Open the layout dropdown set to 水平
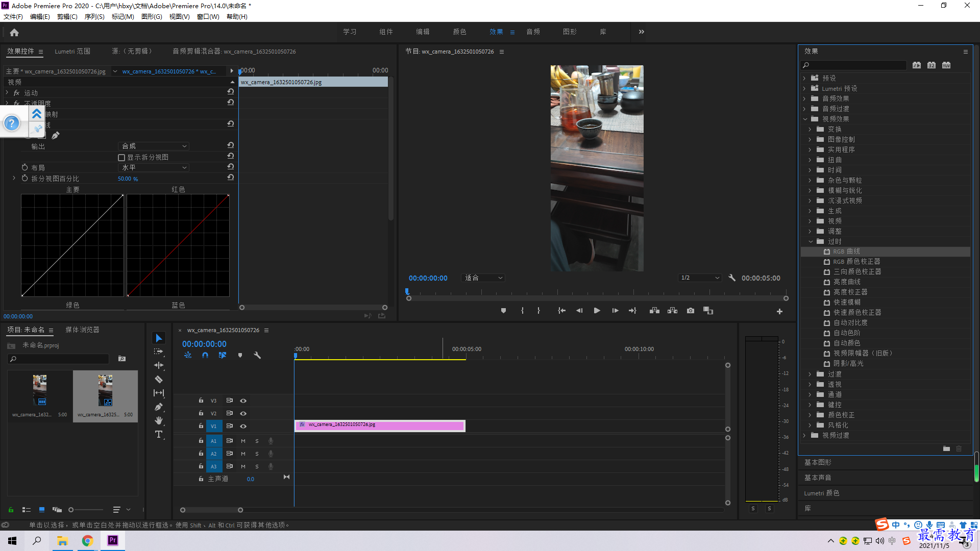 pos(154,167)
